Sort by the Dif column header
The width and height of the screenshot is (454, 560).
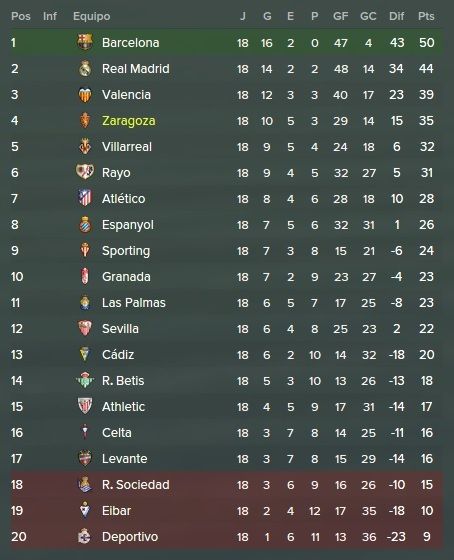(x=396, y=16)
